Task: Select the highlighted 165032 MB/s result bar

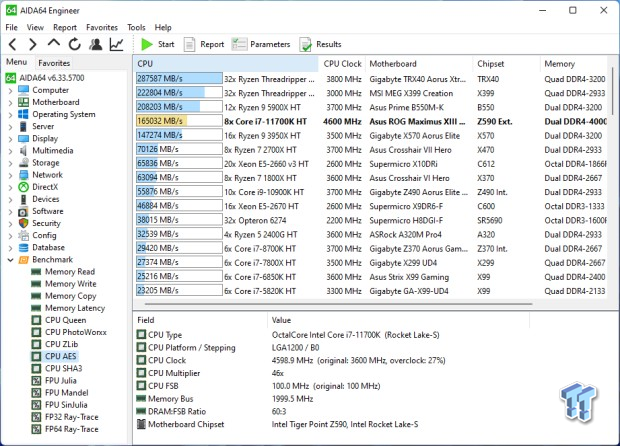Action: click(x=179, y=121)
